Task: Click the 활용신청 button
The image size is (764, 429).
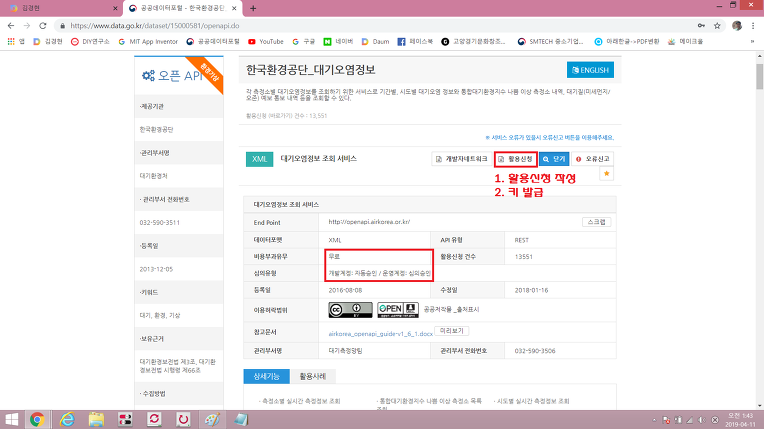Action: pos(516,159)
